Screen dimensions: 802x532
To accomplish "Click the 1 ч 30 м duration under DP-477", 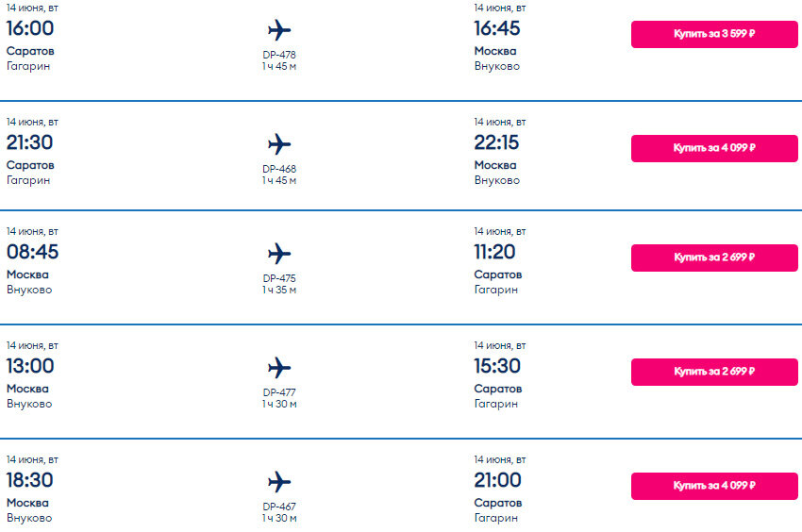I will pyautogui.click(x=279, y=404).
